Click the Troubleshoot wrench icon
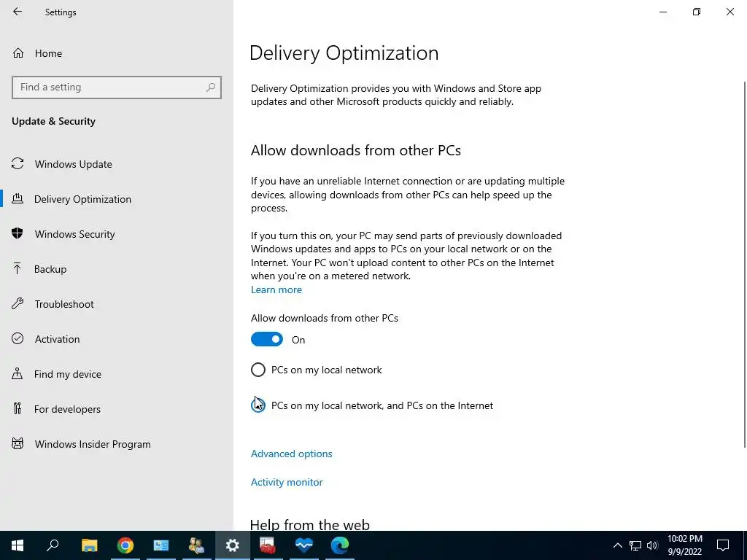 point(18,303)
